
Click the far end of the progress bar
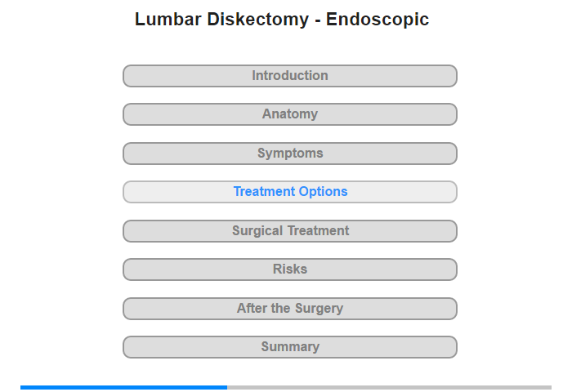pyautogui.click(x=550, y=387)
